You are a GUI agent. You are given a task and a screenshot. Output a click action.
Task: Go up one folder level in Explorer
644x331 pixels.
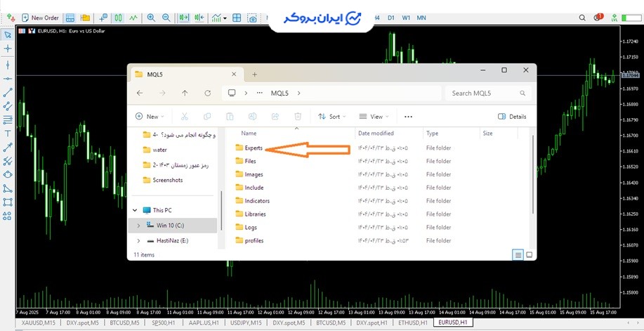185,93
